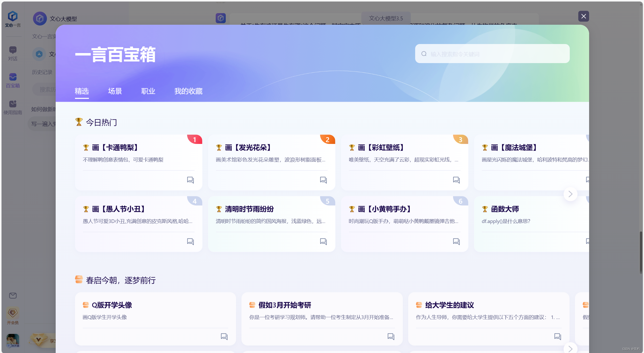Click the assistant avatar icon in background chat
The image size is (644, 353).
pos(221,18)
